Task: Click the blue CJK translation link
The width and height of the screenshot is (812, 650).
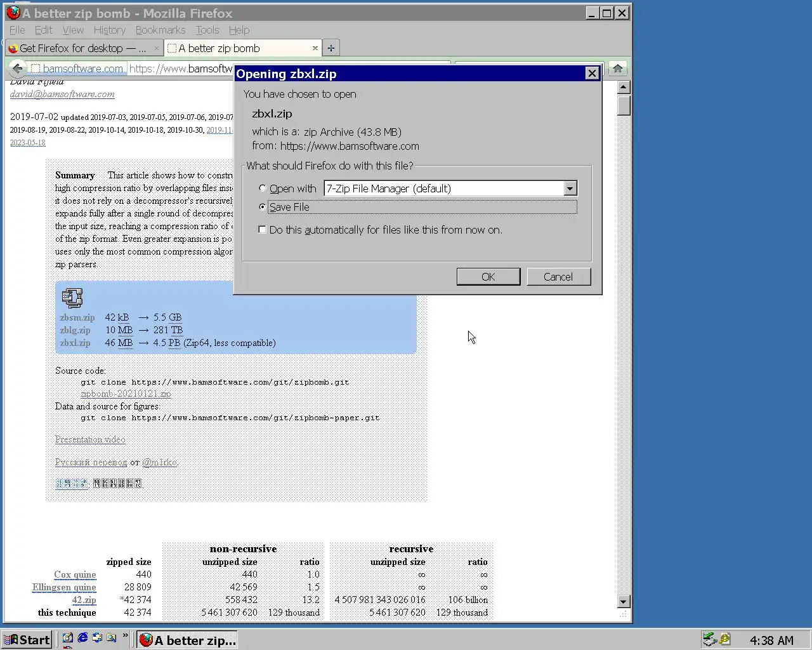Action: pyautogui.click(x=71, y=483)
